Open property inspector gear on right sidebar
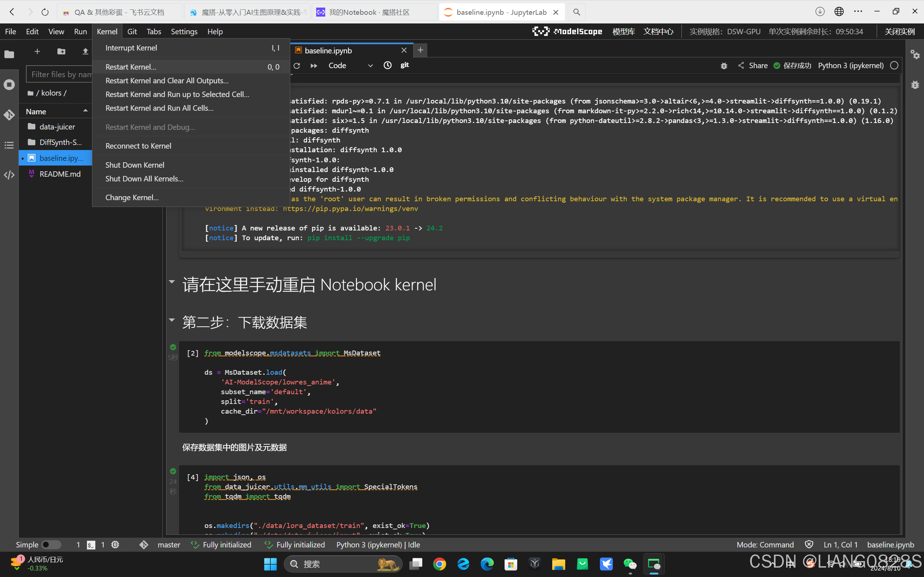This screenshot has height=577, width=924. (915, 54)
